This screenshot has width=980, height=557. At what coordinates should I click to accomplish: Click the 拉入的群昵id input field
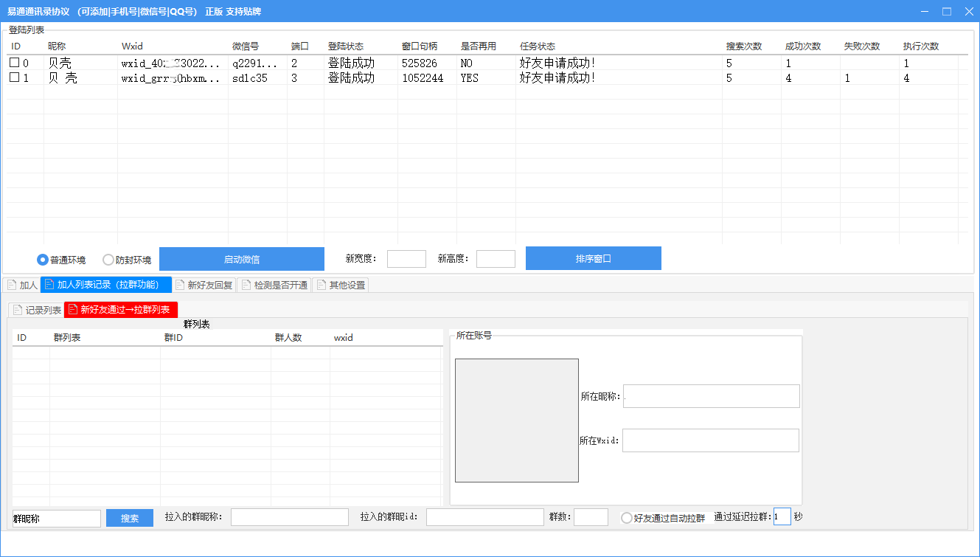(485, 517)
